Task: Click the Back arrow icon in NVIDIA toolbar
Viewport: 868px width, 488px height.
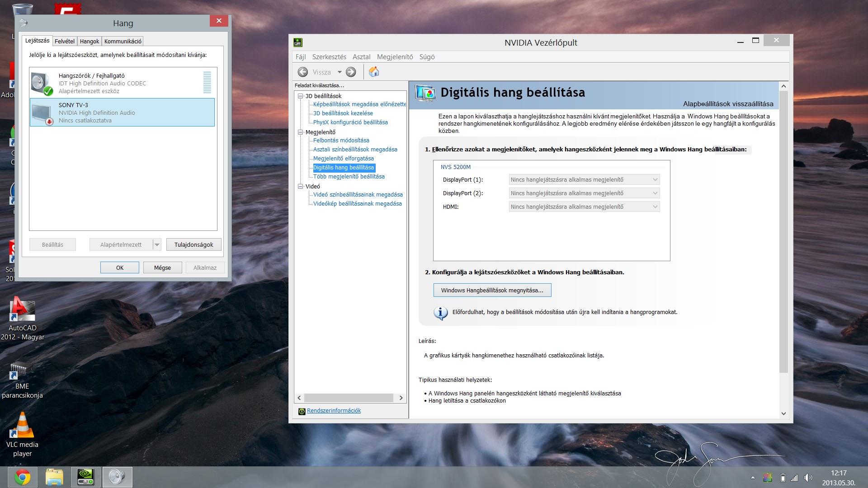Action: 303,72
